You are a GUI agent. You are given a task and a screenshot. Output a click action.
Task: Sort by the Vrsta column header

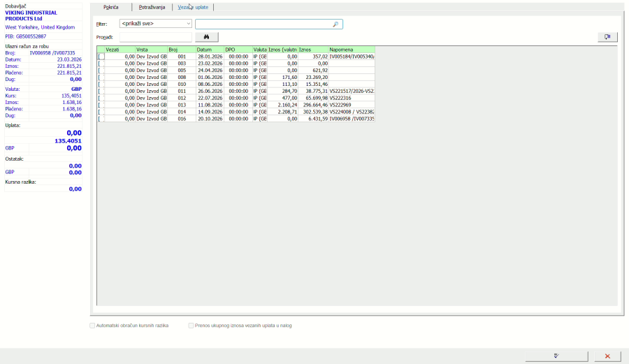[x=151, y=50]
